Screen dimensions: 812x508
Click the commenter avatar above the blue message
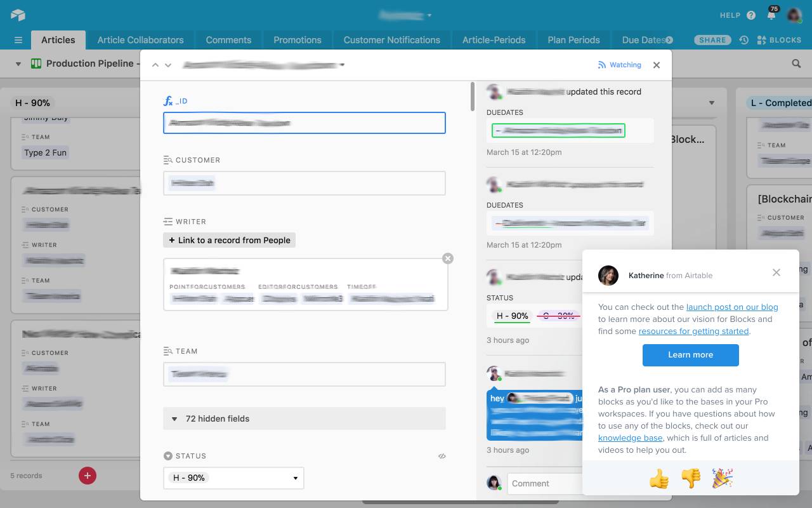click(495, 374)
